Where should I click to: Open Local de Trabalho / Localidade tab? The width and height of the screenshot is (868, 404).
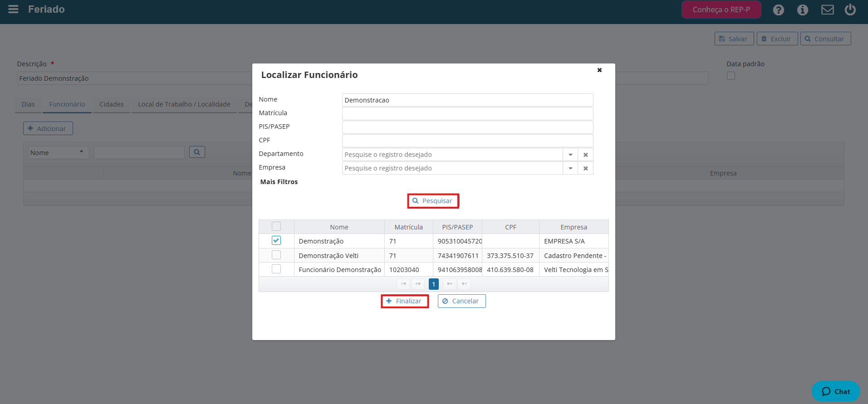[184, 104]
